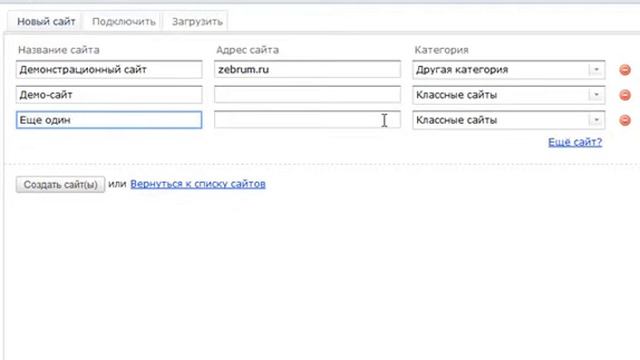Switch to the Новый сайт tab
The image size is (640, 360).
(46, 22)
